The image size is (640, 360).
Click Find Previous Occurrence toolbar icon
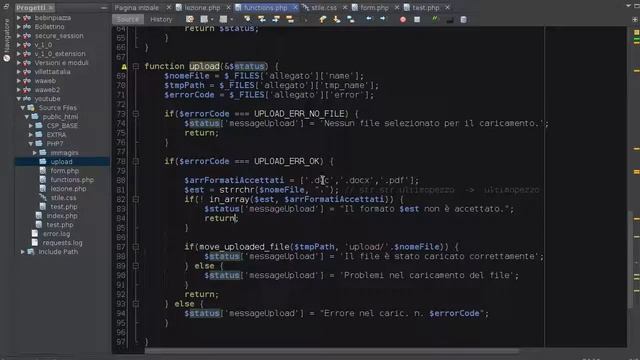(262, 19)
